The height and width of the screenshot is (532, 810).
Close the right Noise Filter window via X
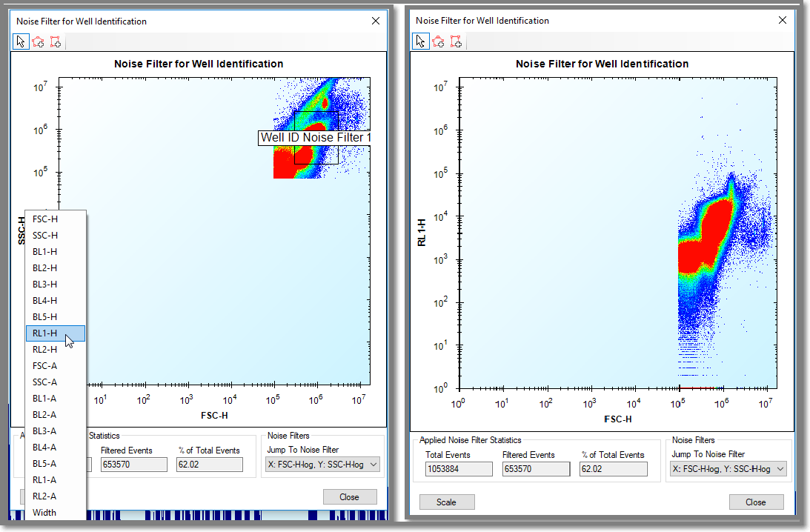(x=783, y=21)
